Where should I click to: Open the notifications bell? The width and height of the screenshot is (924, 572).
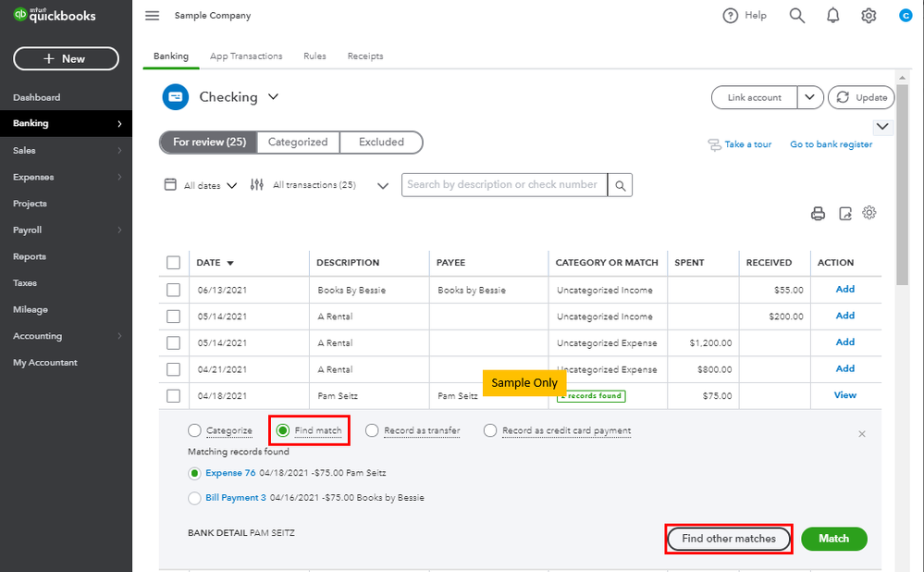pyautogui.click(x=832, y=16)
